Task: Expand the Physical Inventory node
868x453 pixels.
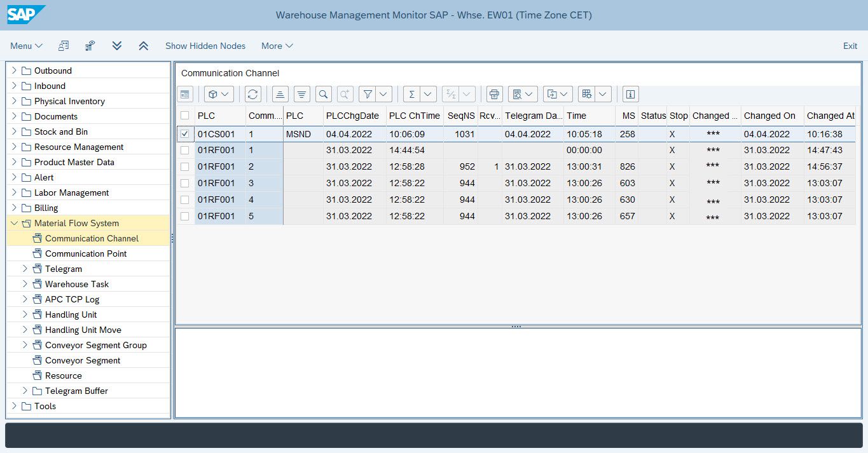Action: point(14,101)
